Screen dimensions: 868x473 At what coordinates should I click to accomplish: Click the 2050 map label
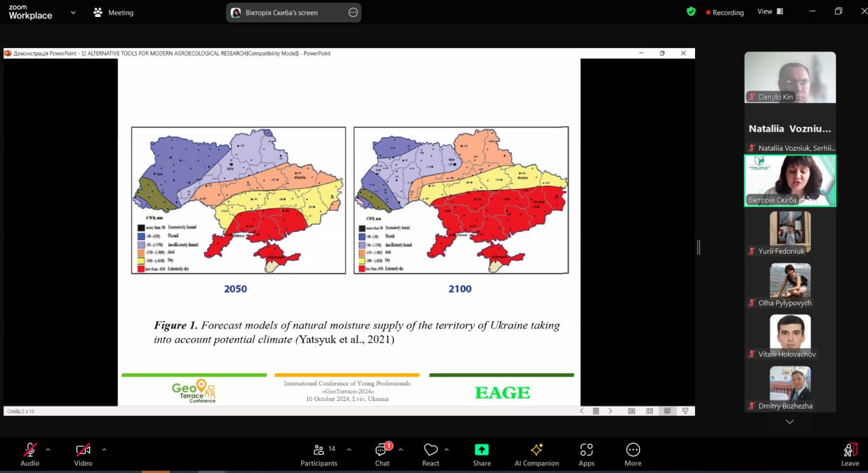pyautogui.click(x=235, y=289)
